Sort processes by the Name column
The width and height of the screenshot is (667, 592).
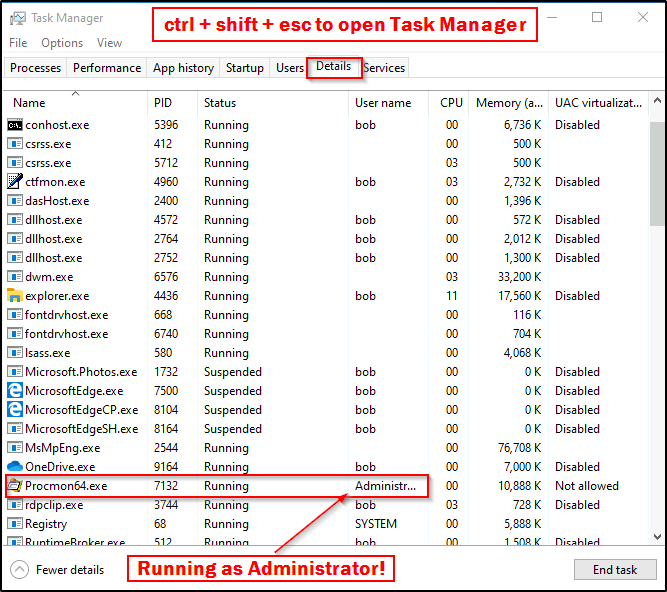[x=29, y=103]
